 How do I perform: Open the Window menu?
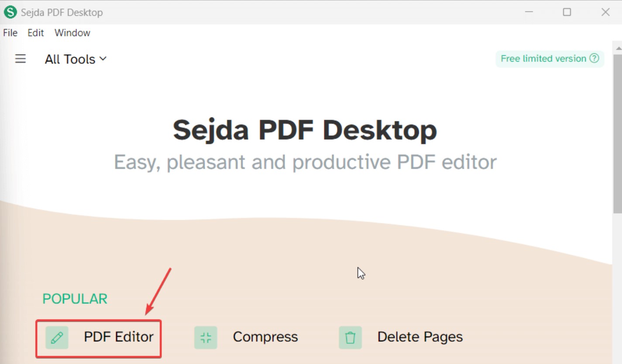(72, 33)
